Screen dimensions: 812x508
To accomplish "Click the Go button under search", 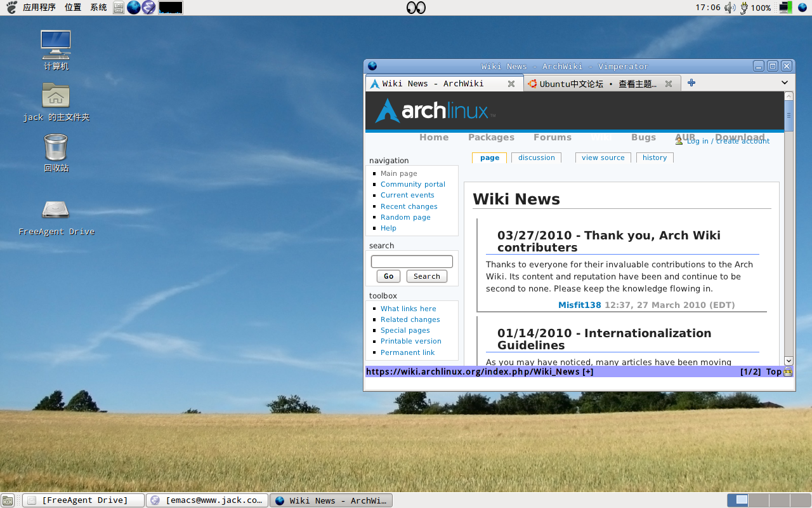I will pos(388,276).
